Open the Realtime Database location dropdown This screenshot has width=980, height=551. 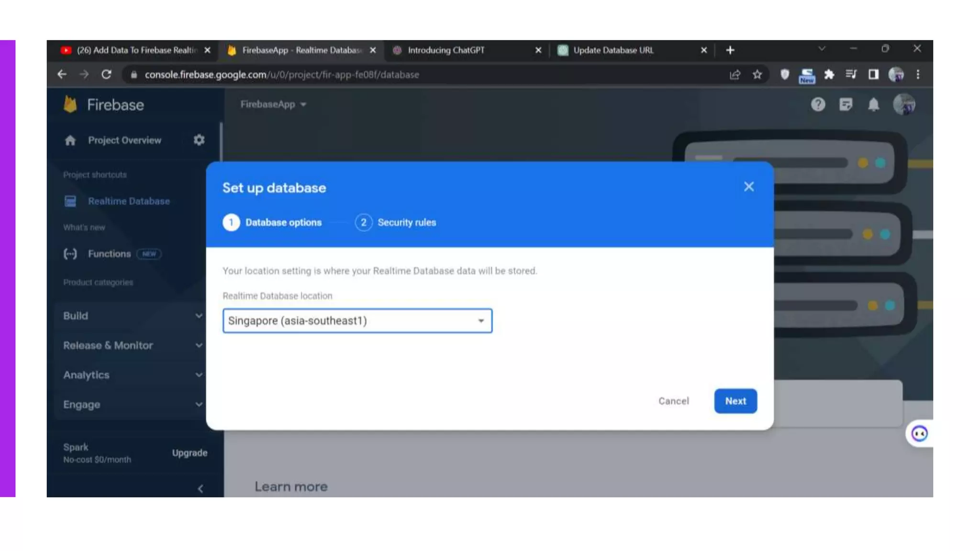point(357,321)
